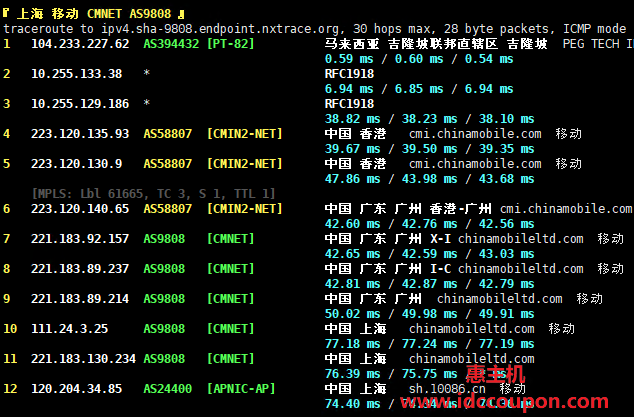634x417 pixels.
Task: Click latency value 38.82 ms
Action: [353, 119]
